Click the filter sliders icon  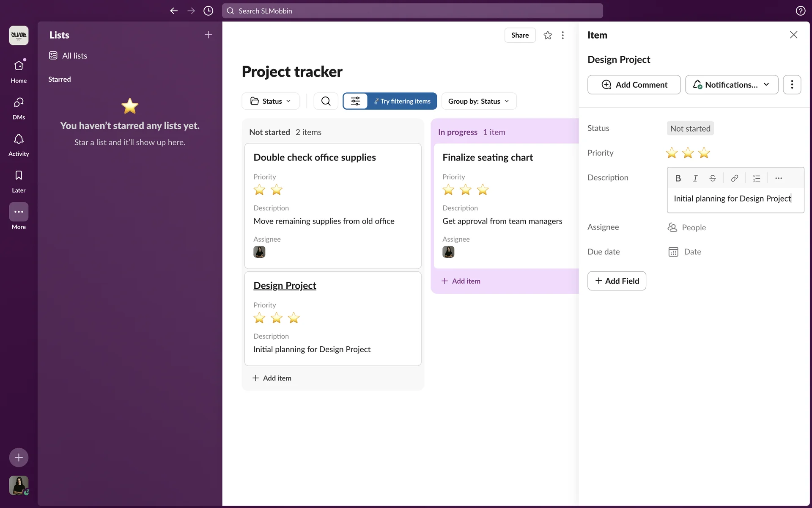[355, 101]
